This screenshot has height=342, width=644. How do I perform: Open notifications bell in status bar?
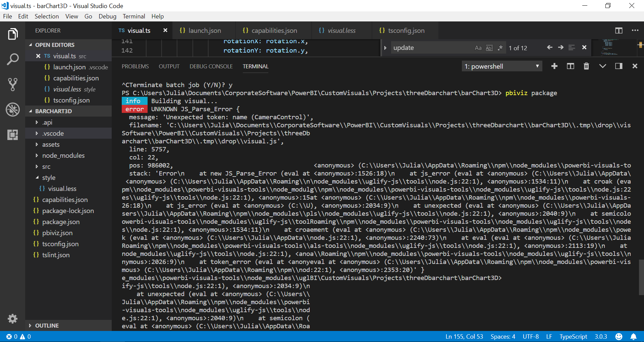(x=634, y=337)
